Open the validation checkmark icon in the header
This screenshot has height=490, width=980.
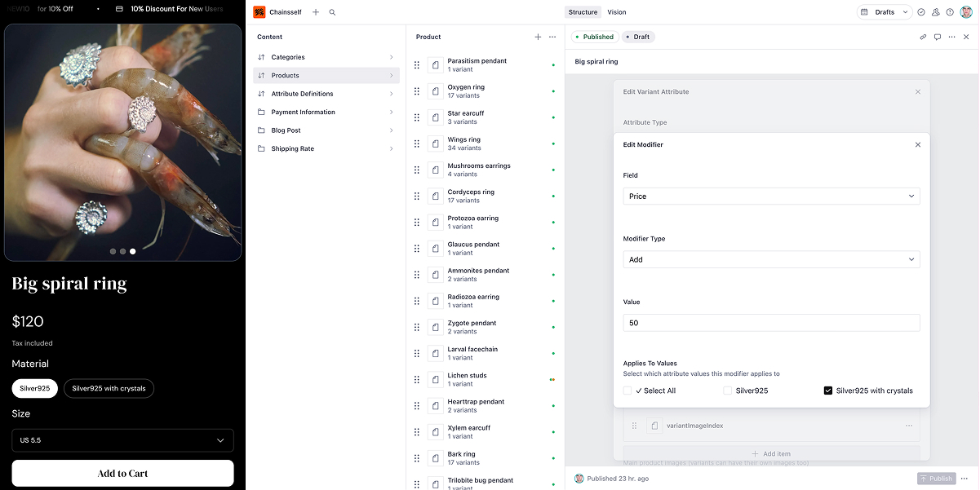[x=920, y=12]
